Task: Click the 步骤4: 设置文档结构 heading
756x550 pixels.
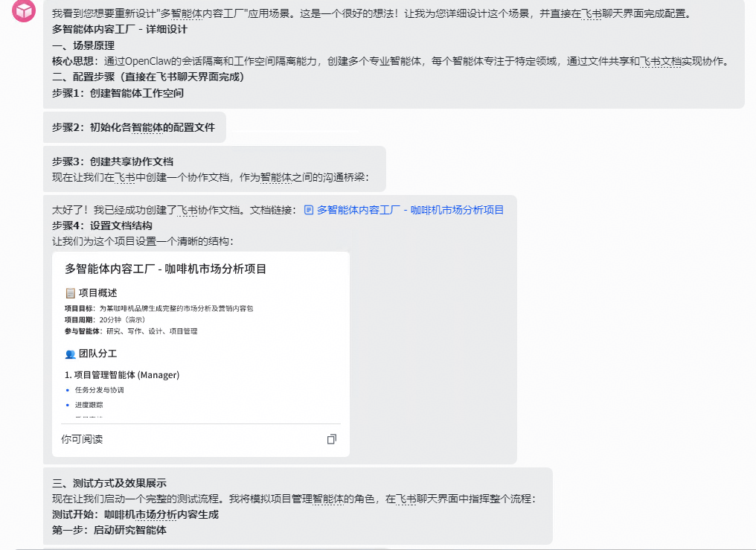Action: 102,226
